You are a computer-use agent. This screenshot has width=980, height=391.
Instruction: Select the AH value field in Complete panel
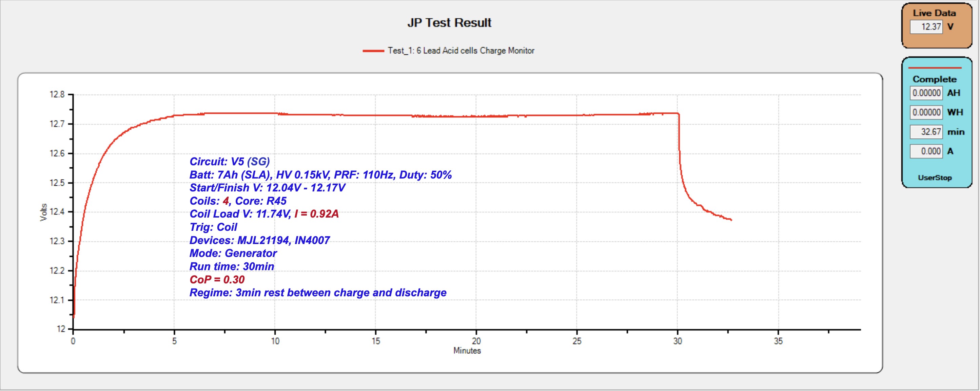coord(926,93)
